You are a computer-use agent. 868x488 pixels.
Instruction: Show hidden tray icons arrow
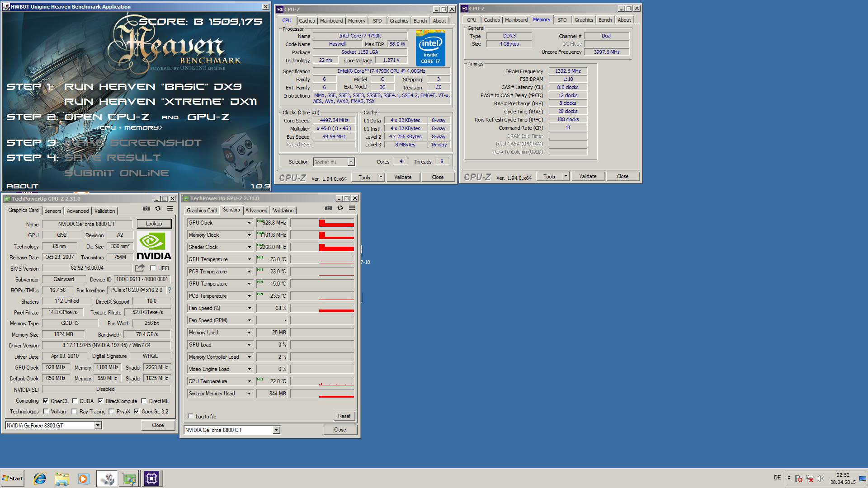789,478
